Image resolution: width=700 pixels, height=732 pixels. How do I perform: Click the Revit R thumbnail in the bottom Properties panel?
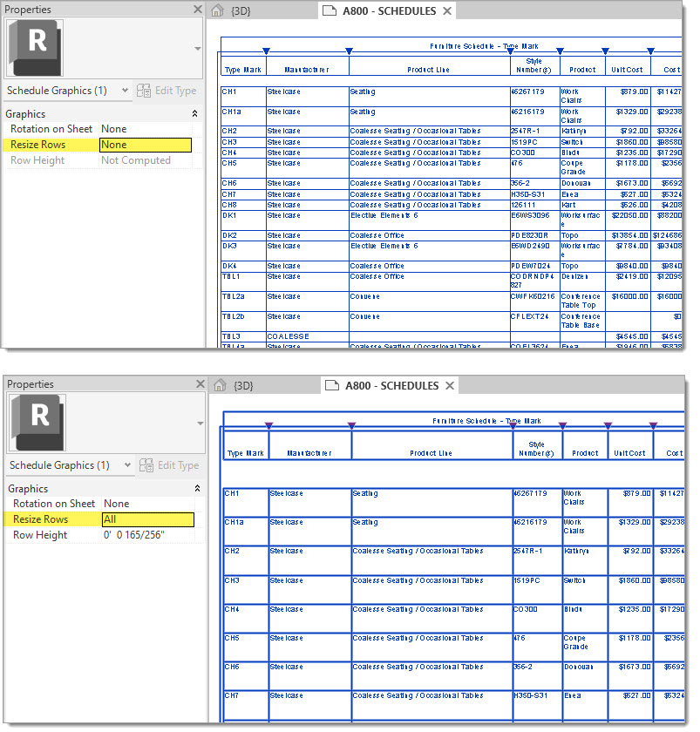37,423
